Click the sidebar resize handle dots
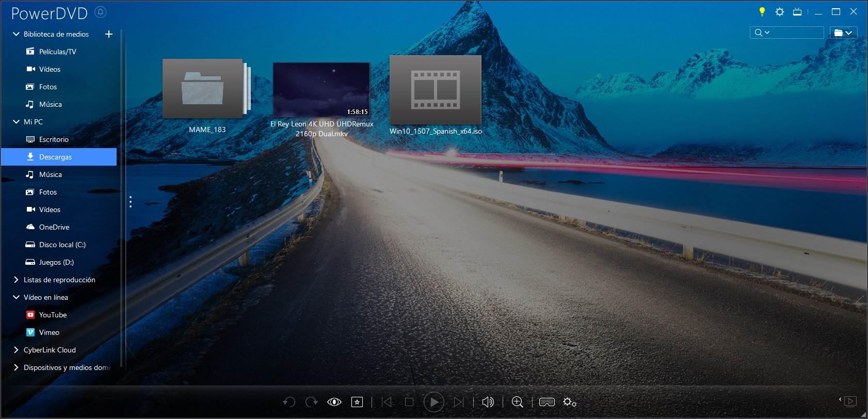The image size is (868, 419). coord(131,202)
